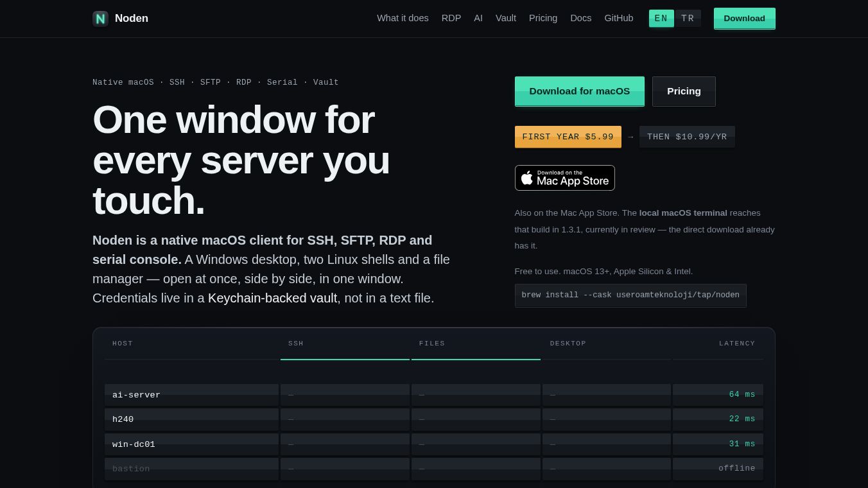Switch language to EN

coord(661,19)
